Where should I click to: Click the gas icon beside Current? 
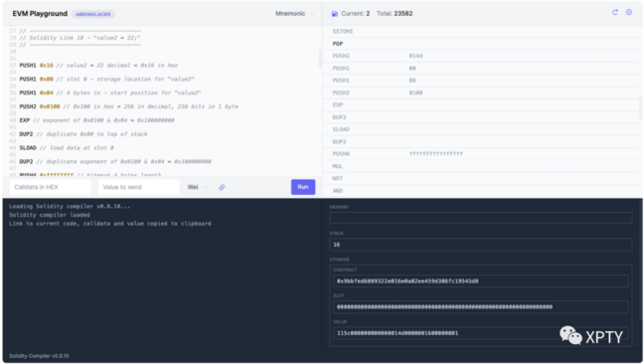334,14
